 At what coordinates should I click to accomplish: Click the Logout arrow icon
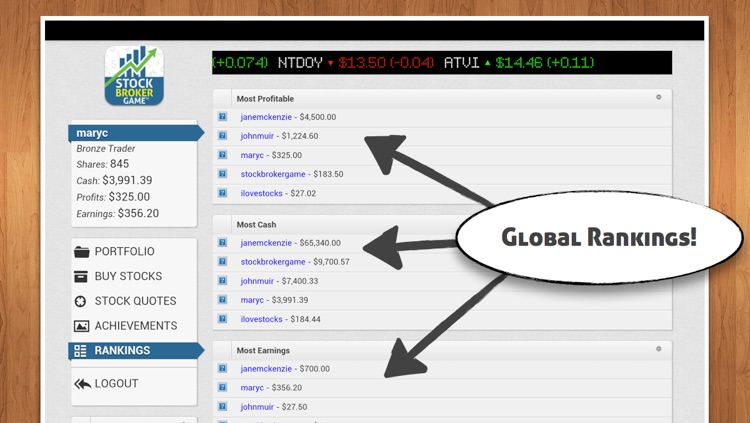coord(82,384)
